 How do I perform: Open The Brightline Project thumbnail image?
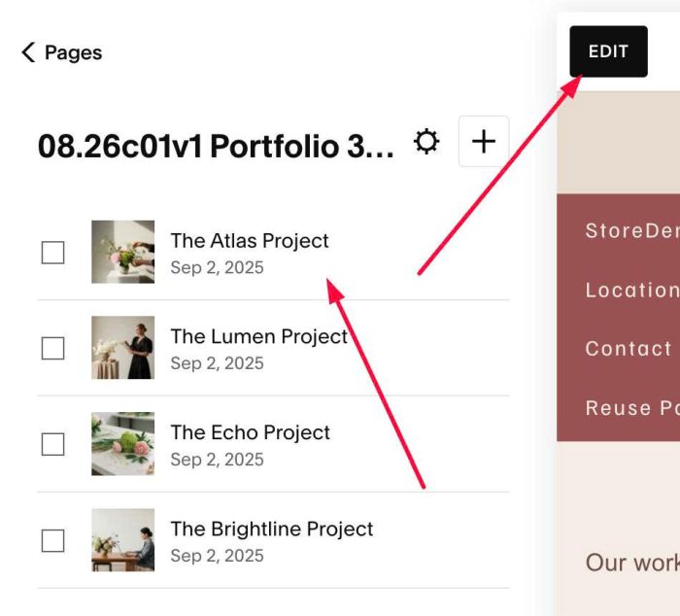coord(122,540)
